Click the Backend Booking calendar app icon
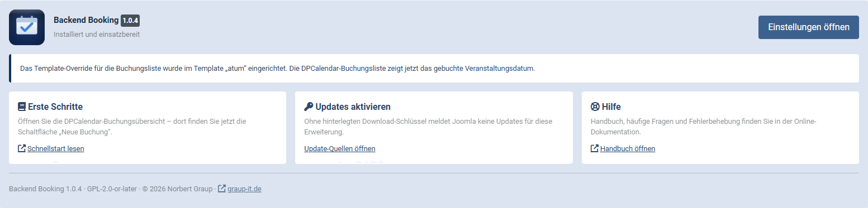The width and height of the screenshot is (868, 208). click(x=27, y=27)
